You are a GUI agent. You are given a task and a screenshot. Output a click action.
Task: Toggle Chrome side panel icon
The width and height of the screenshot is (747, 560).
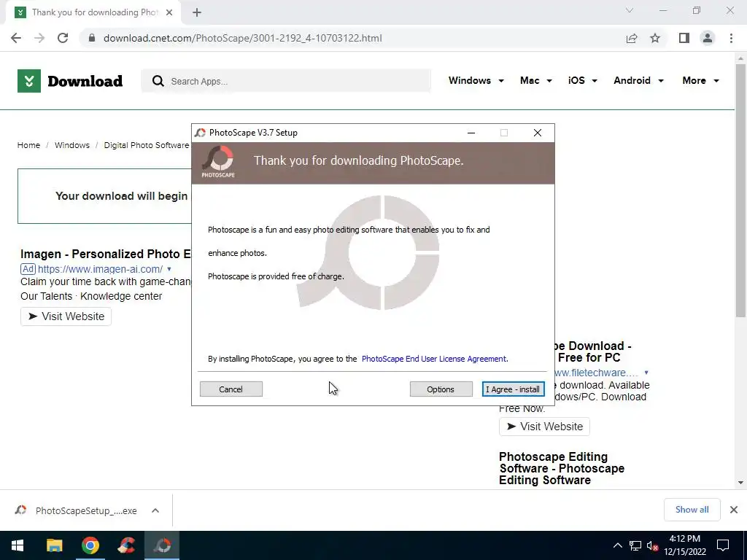684,38
